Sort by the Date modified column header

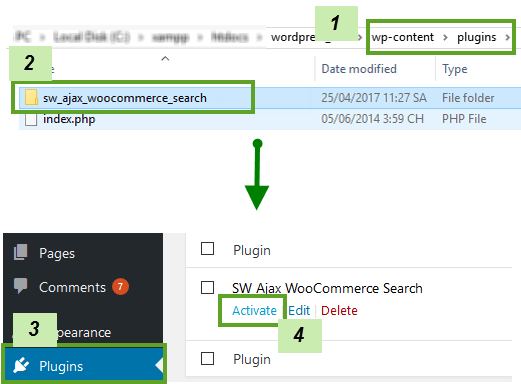pyautogui.click(x=359, y=69)
